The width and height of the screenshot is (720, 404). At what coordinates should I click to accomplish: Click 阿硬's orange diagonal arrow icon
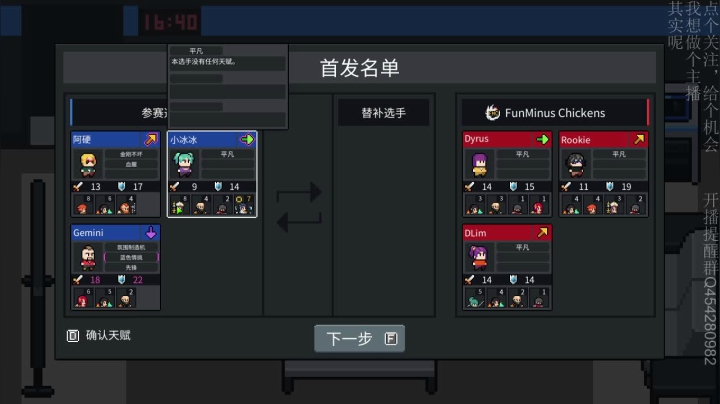151,139
